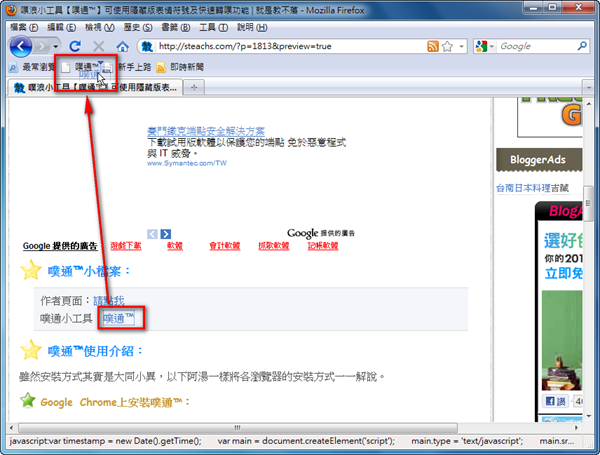This screenshot has width=600, height=455.
Task: Click the 記帳軟體 ad link
Action: [323, 246]
